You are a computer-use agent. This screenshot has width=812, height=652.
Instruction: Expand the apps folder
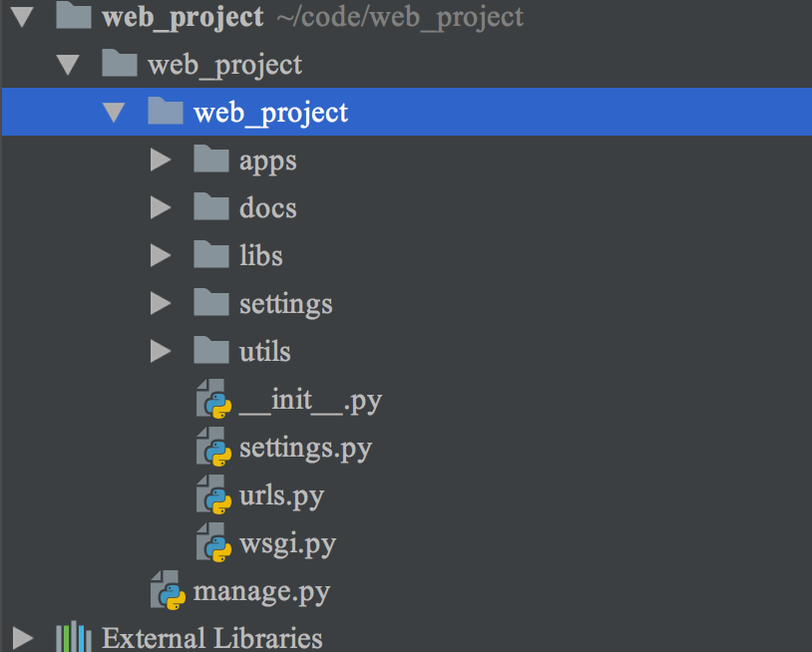coord(162,160)
